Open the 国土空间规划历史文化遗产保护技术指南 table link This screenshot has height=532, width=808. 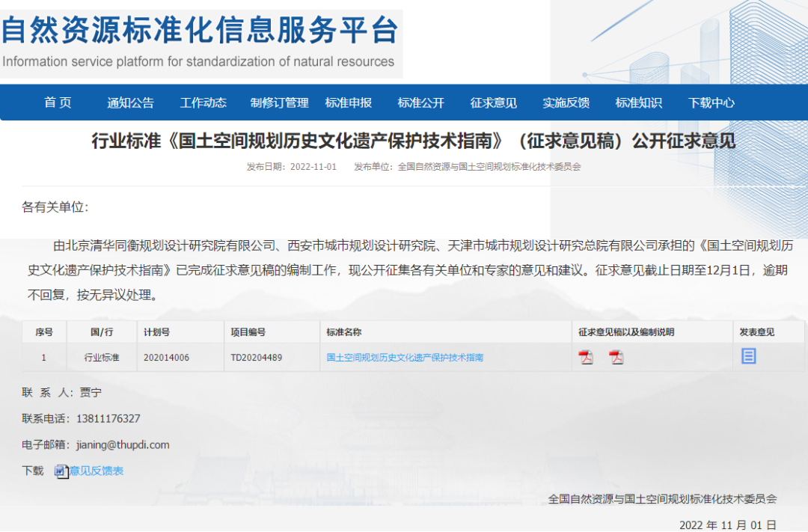(x=405, y=358)
